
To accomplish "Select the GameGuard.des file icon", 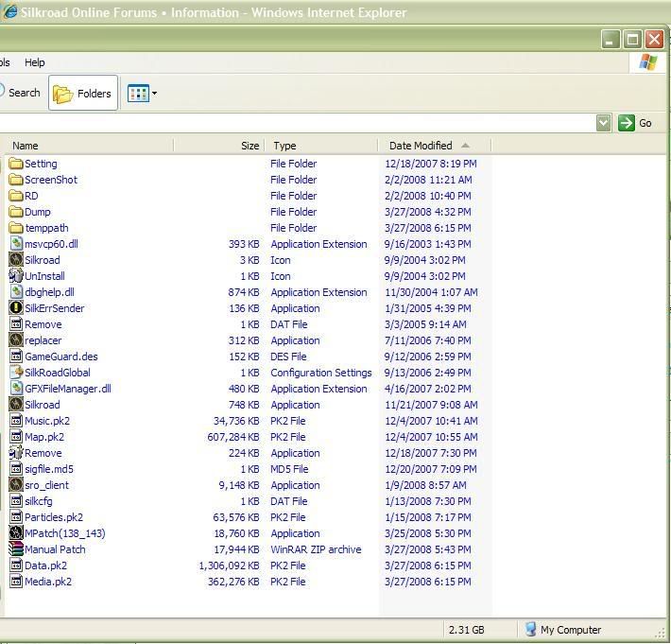I will pyautogui.click(x=16, y=357).
